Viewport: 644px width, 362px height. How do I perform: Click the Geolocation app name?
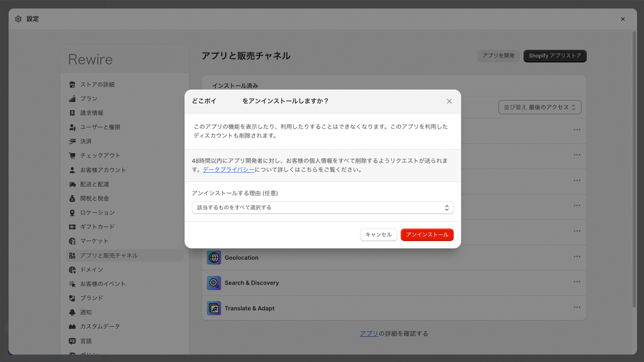click(241, 258)
